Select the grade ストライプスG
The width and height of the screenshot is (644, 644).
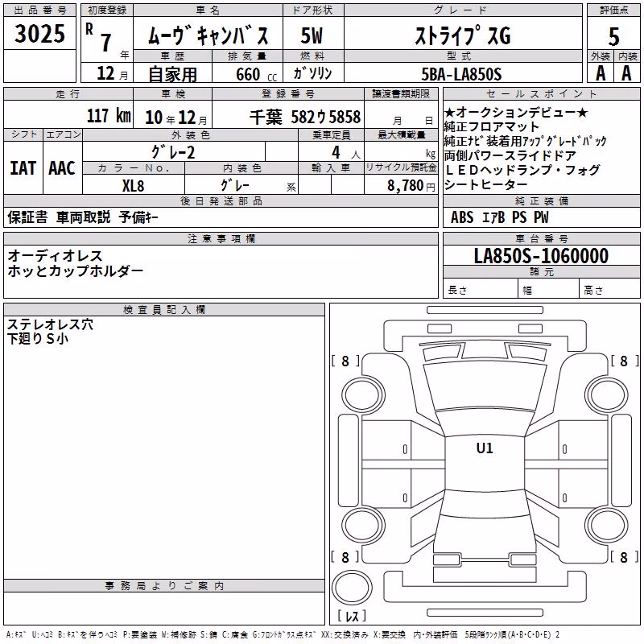click(x=463, y=35)
